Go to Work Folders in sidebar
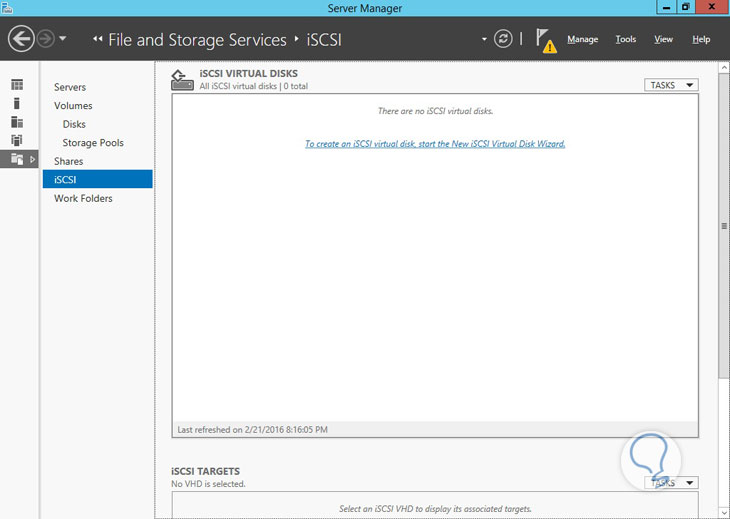The width and height of the screenshot is (730, 519). coord(83,198)
